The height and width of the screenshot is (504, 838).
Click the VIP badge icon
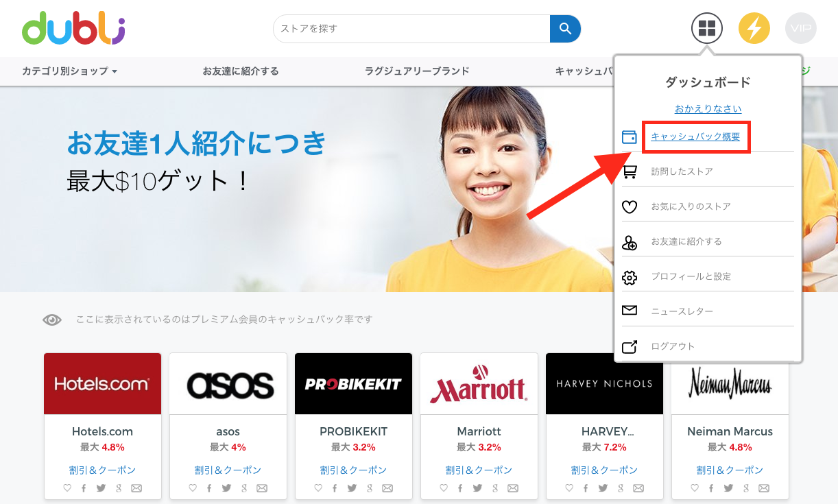pyautogui.click(x=800, y=29)
